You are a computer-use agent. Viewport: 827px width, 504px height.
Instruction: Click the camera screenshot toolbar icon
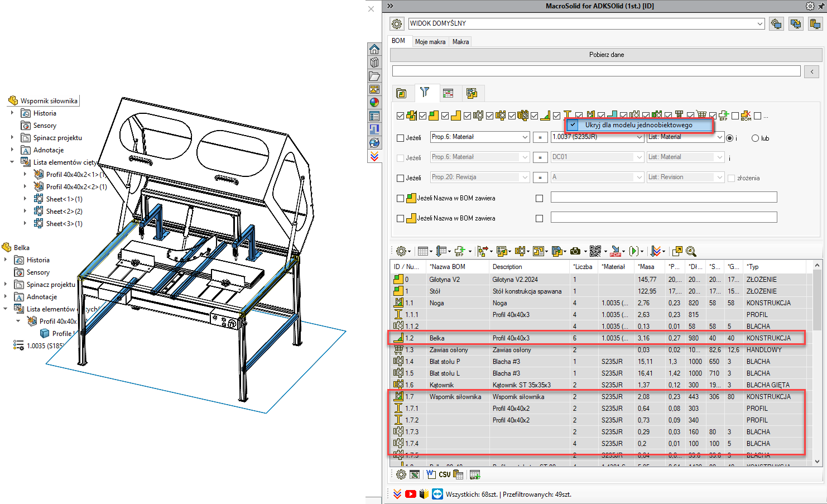tap(575, 251)
